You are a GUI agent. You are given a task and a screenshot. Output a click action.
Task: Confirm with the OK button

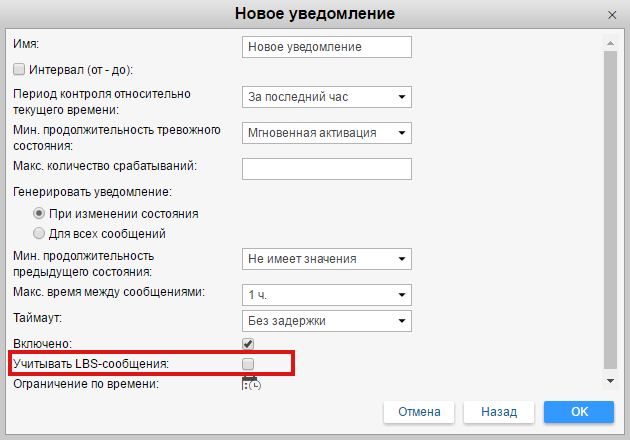tap(578, 412)
